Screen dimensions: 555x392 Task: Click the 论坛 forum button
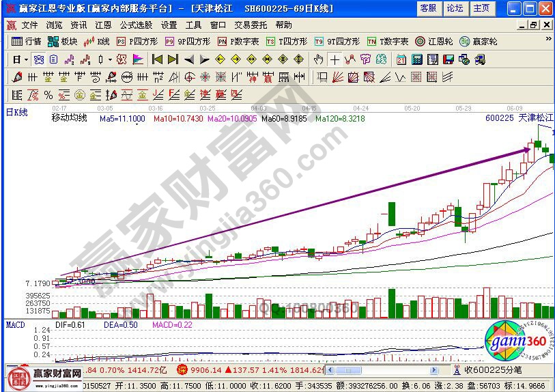tap(455, 8)
